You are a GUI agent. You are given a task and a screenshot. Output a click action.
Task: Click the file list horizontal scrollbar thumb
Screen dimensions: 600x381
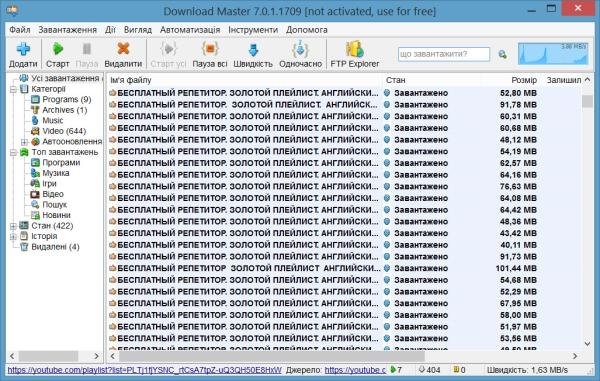[x=272, y=356]
